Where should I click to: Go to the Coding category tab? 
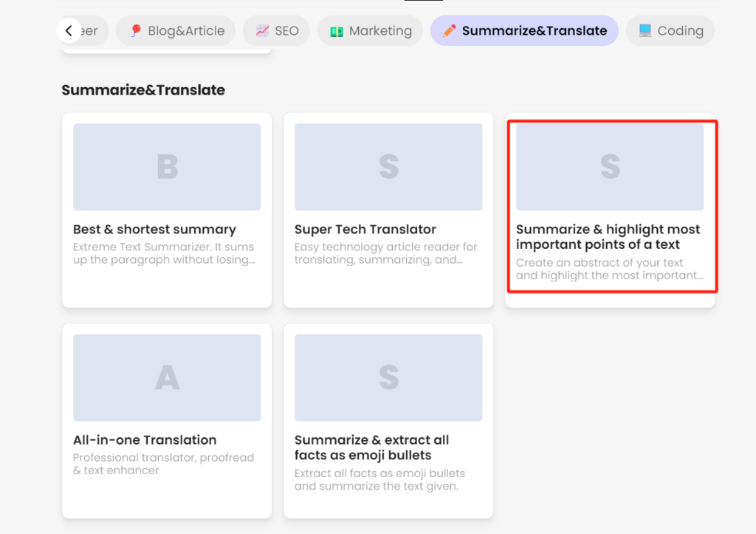pyautogui.click(x=670, y=30)
